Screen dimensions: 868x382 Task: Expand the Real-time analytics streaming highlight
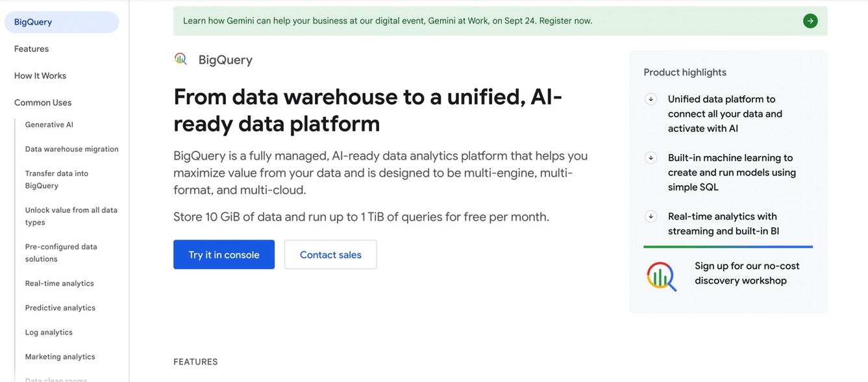651,216
